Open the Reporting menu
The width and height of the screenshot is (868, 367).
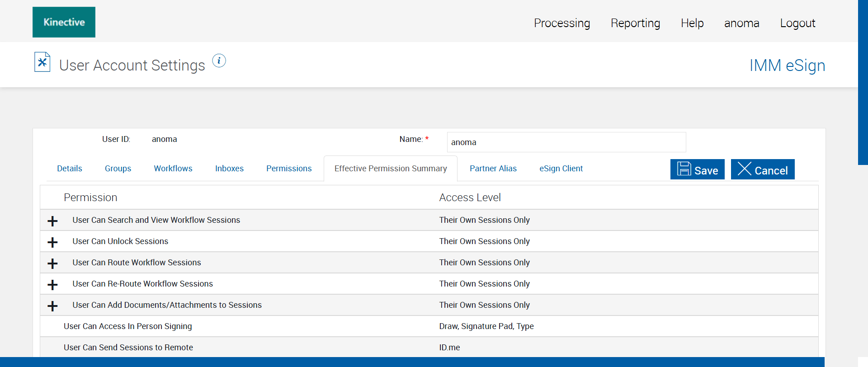tap(635, 23)
